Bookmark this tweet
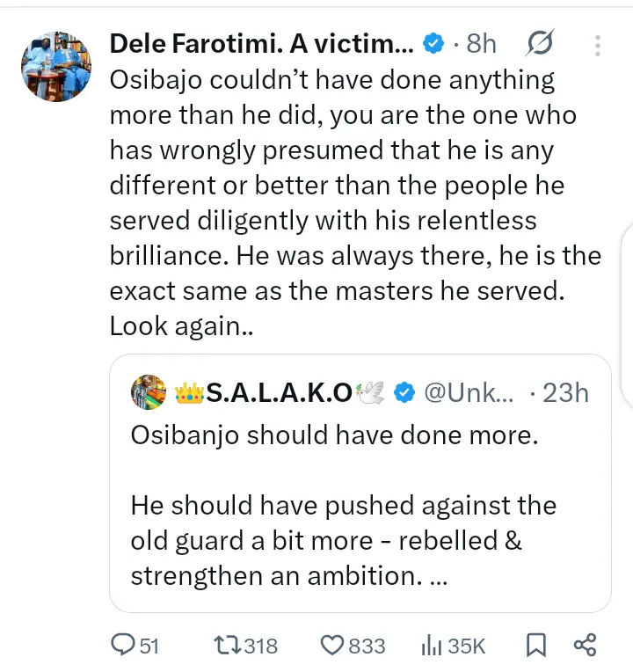 pyautogui.click(x=534, y=646)
